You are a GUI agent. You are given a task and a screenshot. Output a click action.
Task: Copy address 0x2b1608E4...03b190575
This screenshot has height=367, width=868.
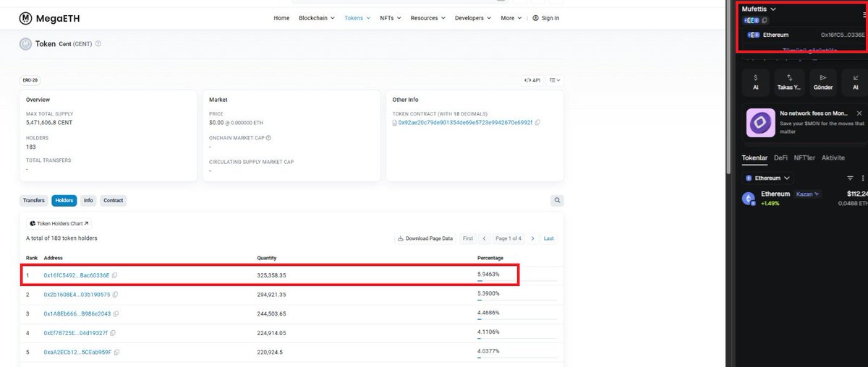click(116, 295)
